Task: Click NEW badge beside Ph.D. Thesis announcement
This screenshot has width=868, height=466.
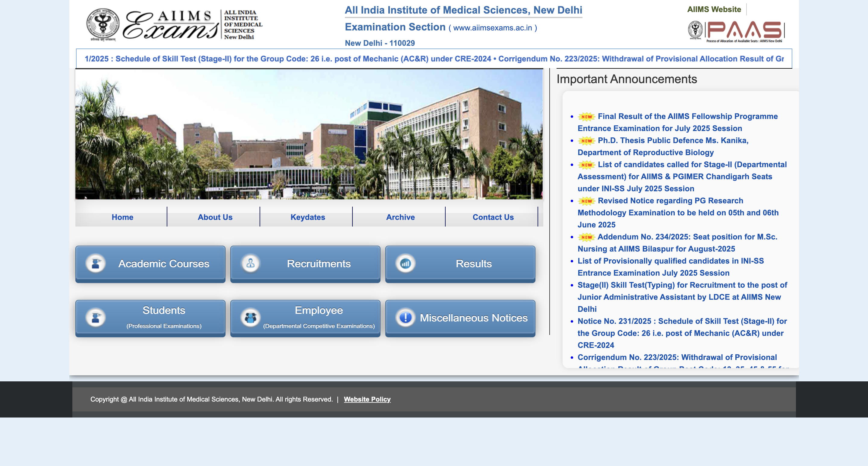Action: 587,141
